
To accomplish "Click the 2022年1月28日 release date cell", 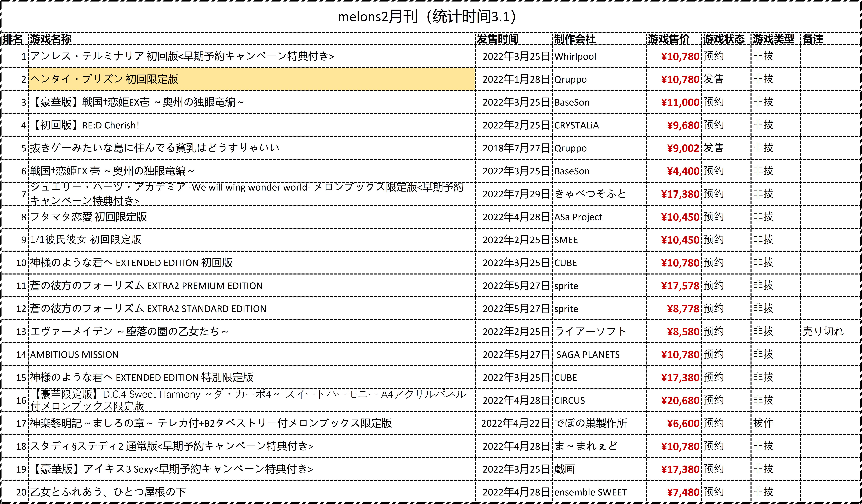I will [x=513, y=79].
